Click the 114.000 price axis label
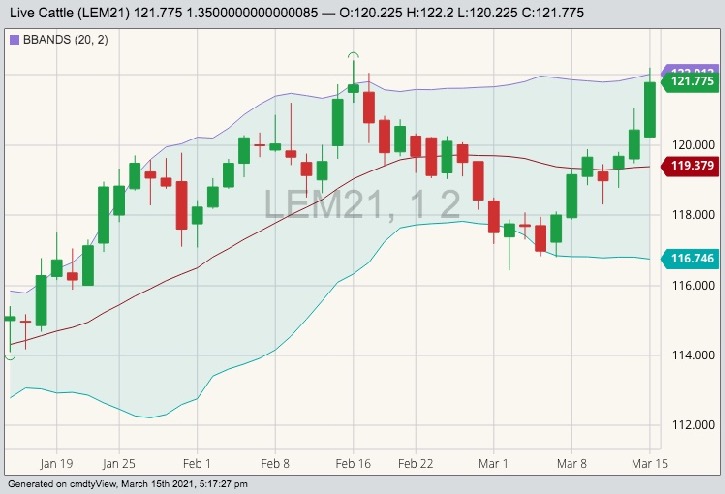Screen dimensions: 725x494 coord(693,355)
